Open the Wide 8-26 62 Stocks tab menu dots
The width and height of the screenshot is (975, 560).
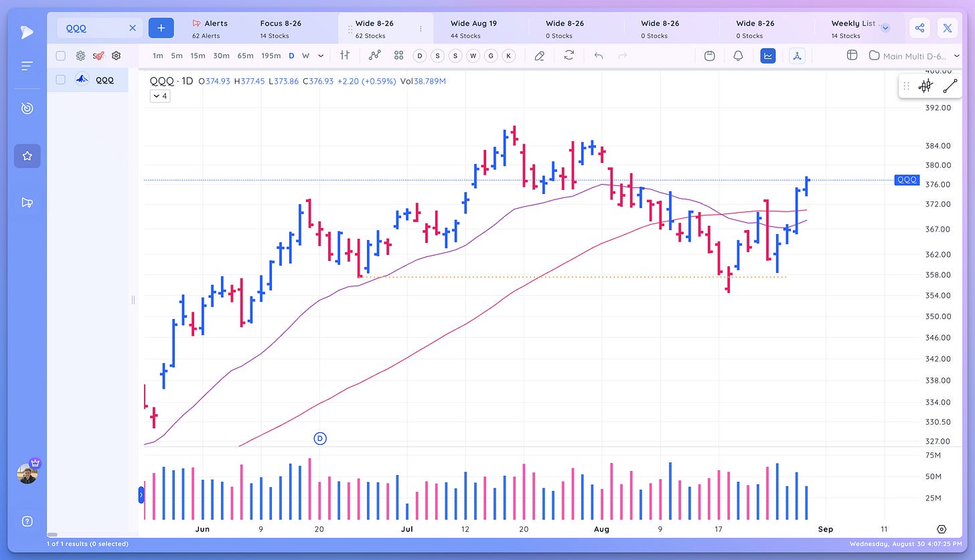tap(421, 29)
